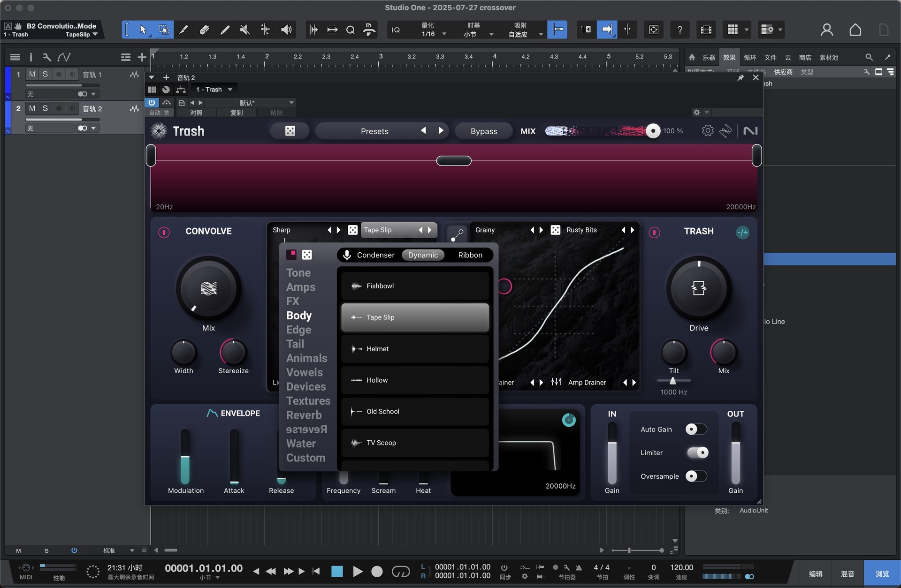Image resolution: width=901 pixels, height=588 pixels.
Task: Select the Old School impulse
Action: [x=415, y=411]
